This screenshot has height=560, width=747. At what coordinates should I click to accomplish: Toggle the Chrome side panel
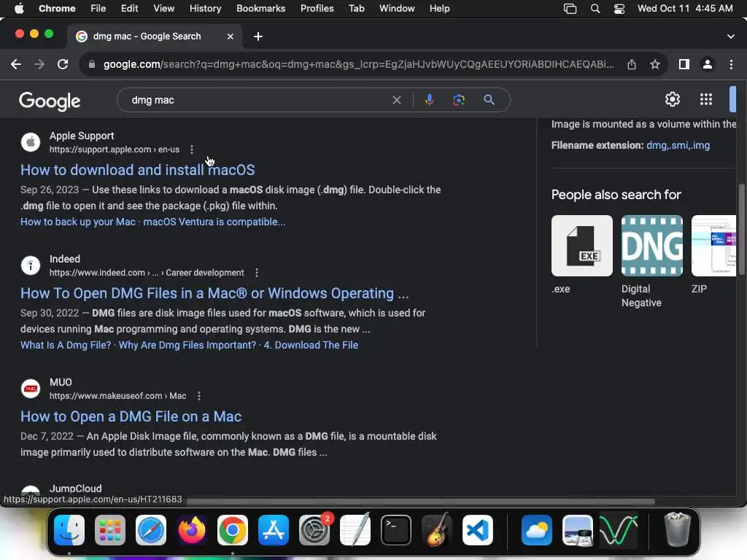684,64
